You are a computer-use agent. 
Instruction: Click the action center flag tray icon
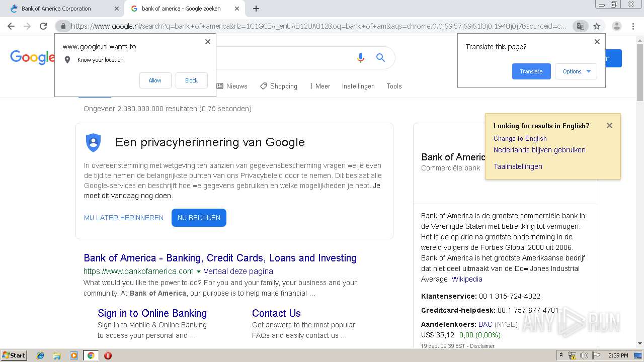click(596, 355)
